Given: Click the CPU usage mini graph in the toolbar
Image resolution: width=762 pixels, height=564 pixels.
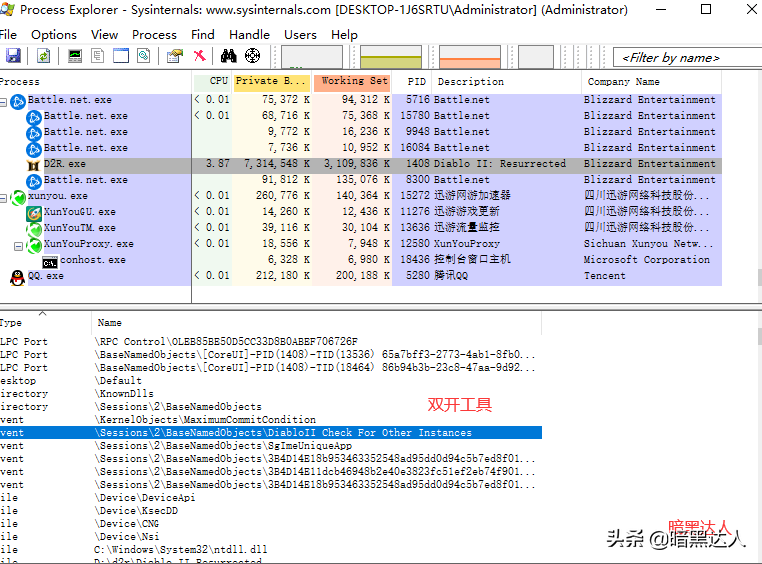Looking at the screenshot, I should click(x=312, y=57).
